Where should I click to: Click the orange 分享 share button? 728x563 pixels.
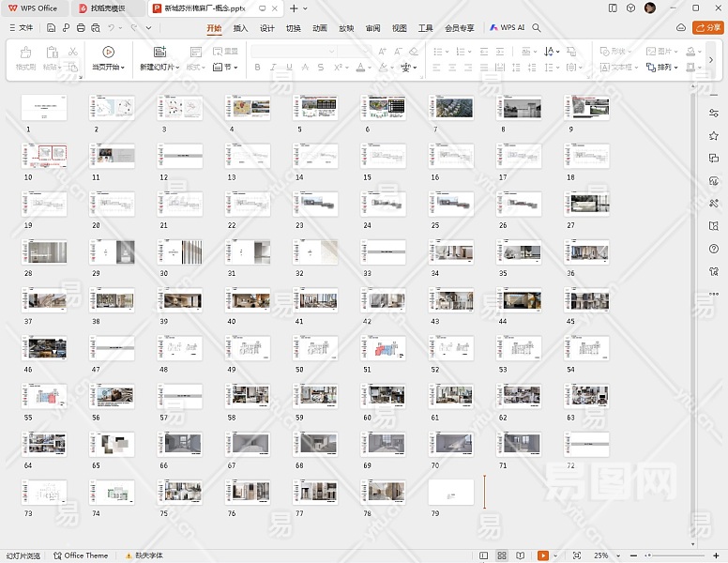[706, 28]
